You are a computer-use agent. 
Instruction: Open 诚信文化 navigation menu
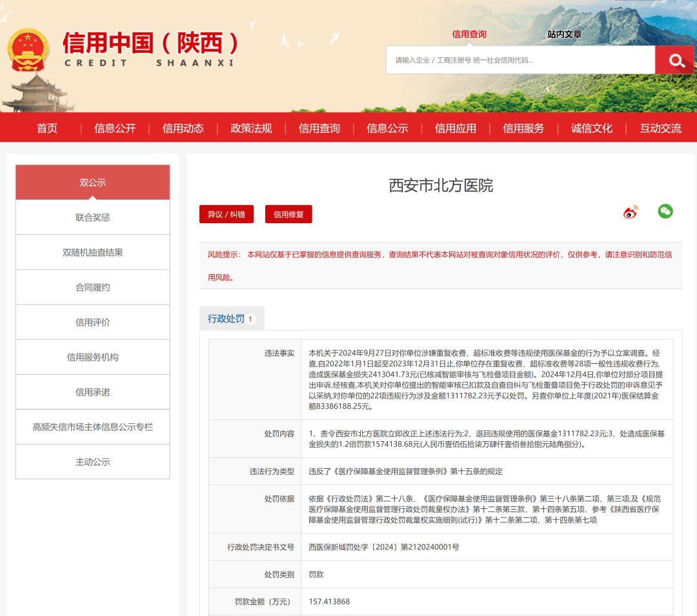[592, 128]
